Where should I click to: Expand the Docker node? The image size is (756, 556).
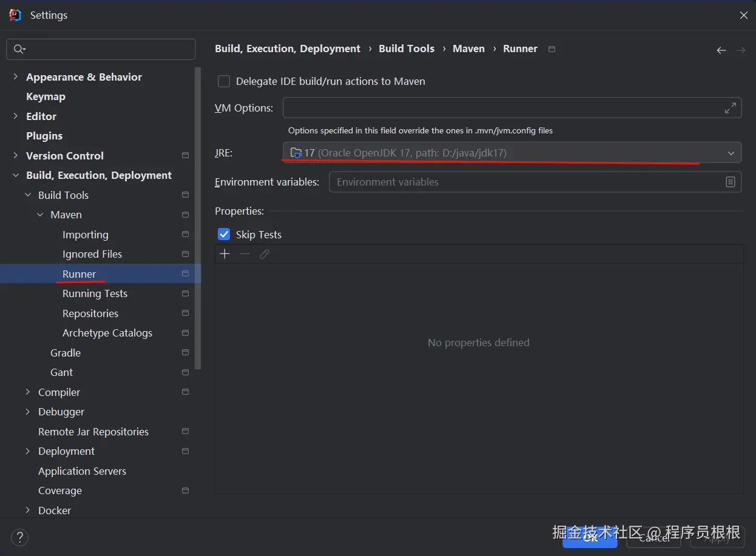(28, 511)
